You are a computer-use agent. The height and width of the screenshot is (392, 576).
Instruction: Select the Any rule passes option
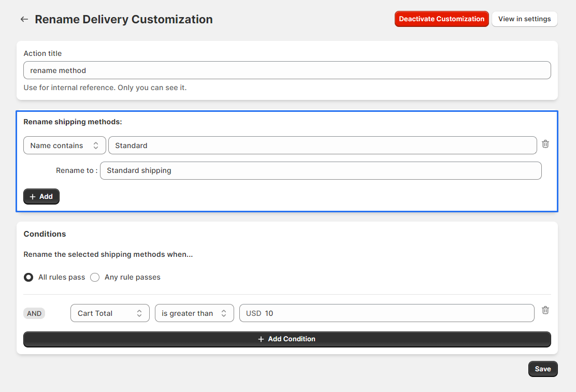(95, 277)
